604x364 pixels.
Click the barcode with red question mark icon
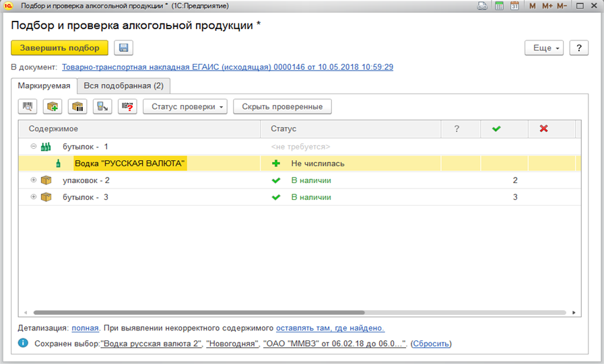(x=127, y=106)
